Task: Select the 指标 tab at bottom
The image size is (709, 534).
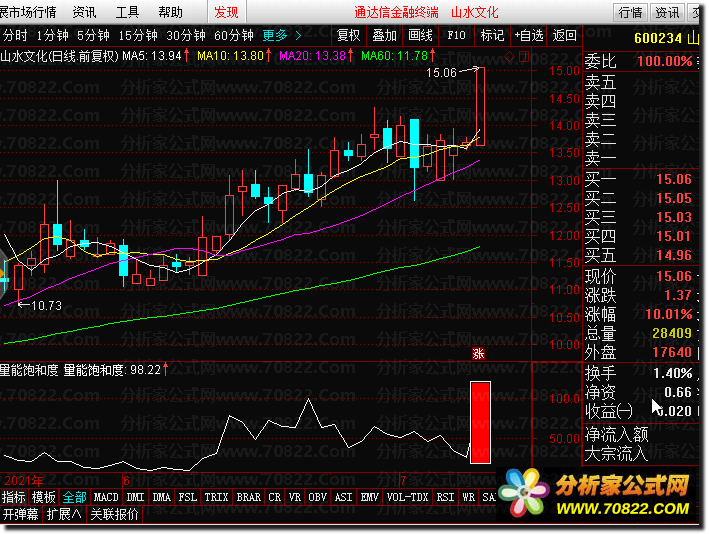Action: tap(14, 497)
